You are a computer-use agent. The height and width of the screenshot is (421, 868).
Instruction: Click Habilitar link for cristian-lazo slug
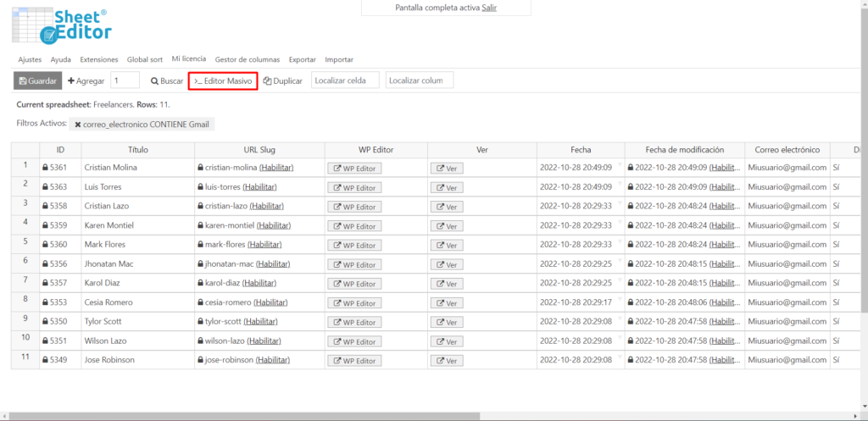pos(264,206)
